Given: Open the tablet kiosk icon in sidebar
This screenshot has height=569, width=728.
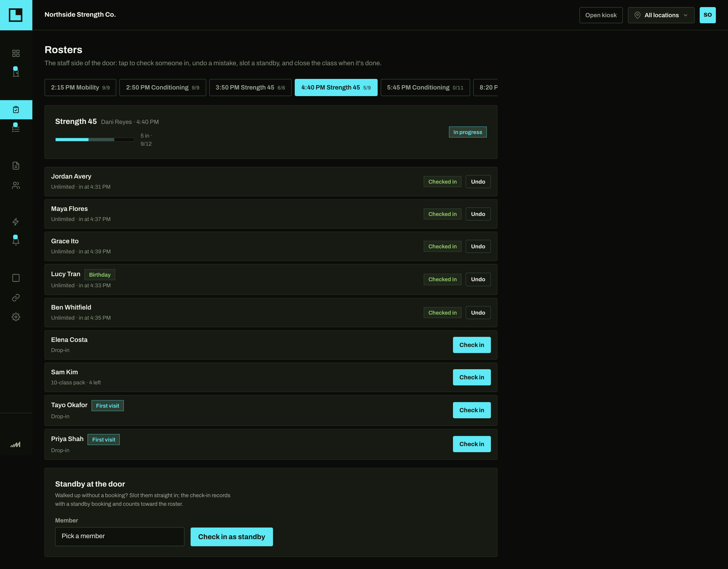Looking at the screenshot, I should [x=16, y=278].
